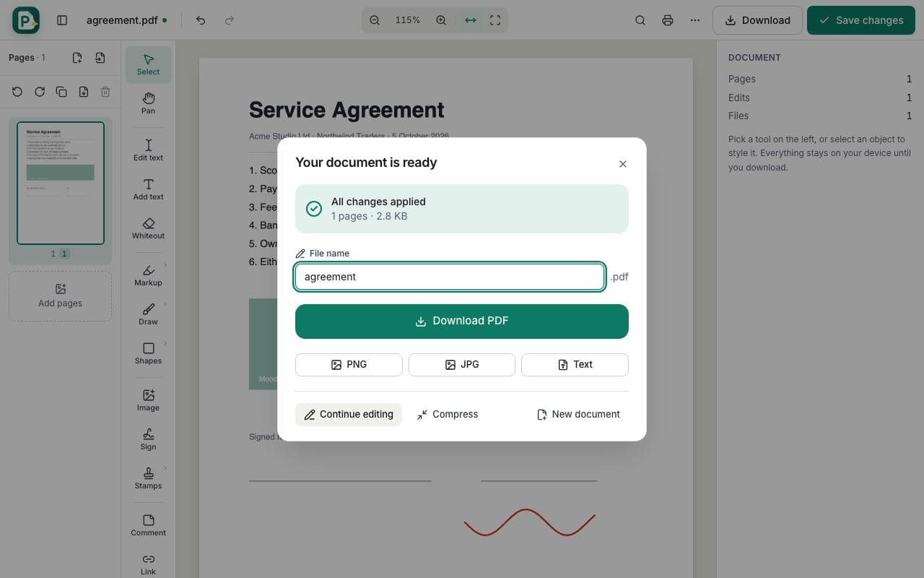Activate the Select cursor tool
The height and width of the screenshot is (578, 924).
(148, 64)
